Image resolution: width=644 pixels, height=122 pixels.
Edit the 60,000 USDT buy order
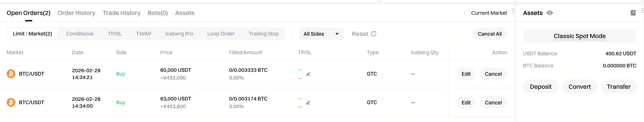point(466,74)
